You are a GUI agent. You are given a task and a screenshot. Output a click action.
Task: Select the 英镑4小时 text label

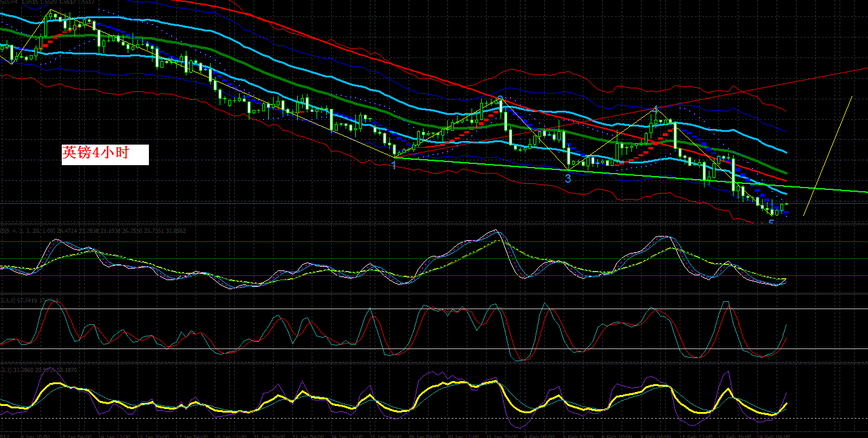click(105, 154)
